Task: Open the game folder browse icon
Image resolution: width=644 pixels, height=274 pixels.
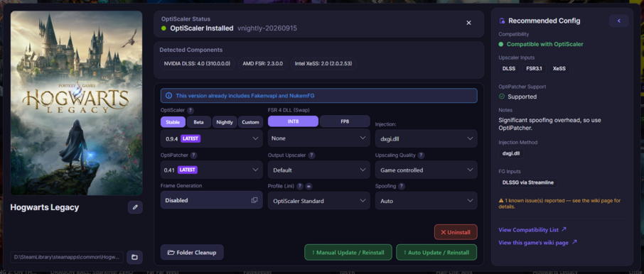Action: 134,257
